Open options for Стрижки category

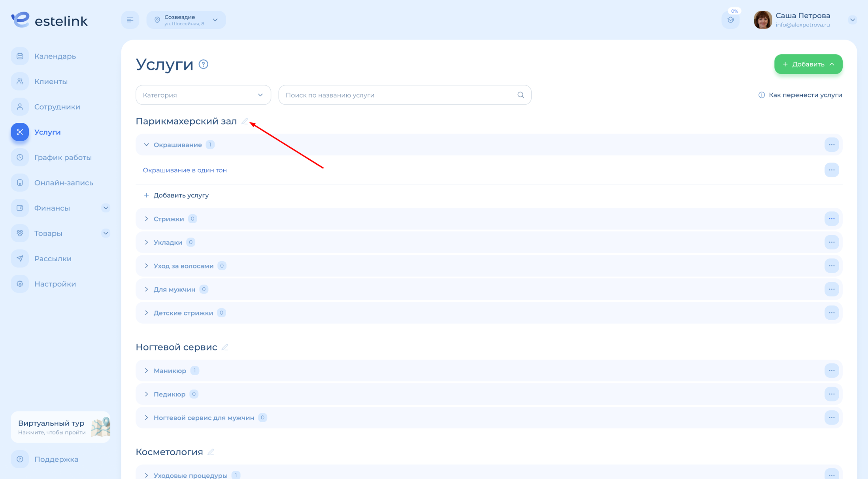coord(832,219)
